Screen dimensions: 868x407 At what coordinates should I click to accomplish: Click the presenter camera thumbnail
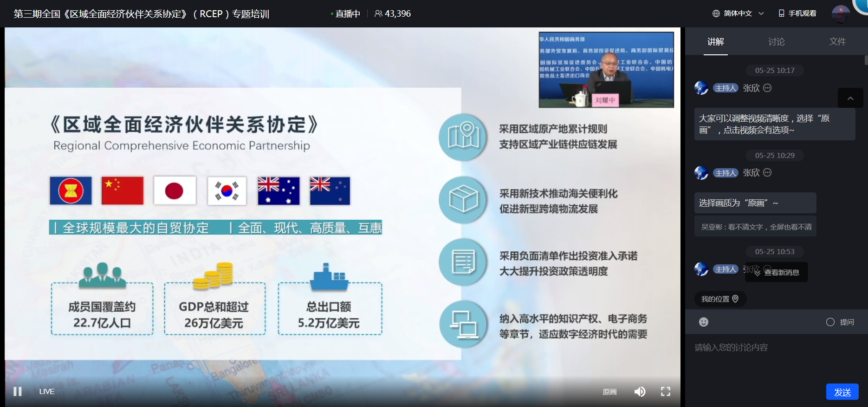[x=606, y=70]
